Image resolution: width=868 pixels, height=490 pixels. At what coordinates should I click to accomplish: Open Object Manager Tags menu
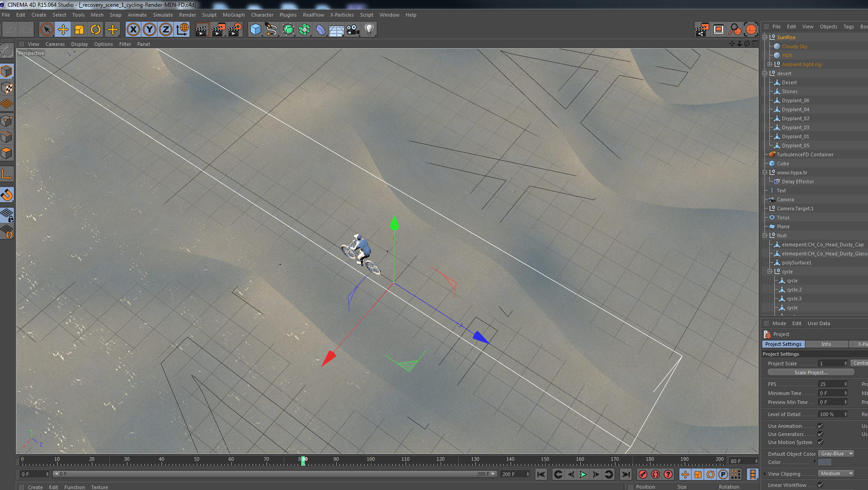click(849, 27)
